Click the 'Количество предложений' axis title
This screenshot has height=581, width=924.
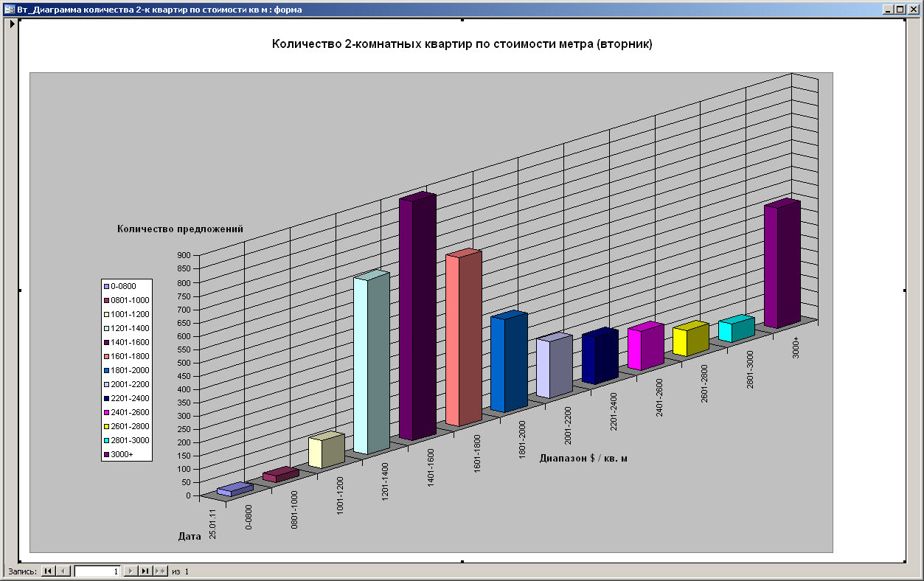180,229
